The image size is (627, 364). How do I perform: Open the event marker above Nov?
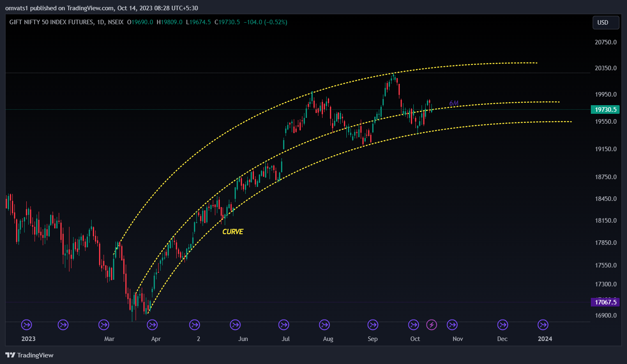point(452,325)
